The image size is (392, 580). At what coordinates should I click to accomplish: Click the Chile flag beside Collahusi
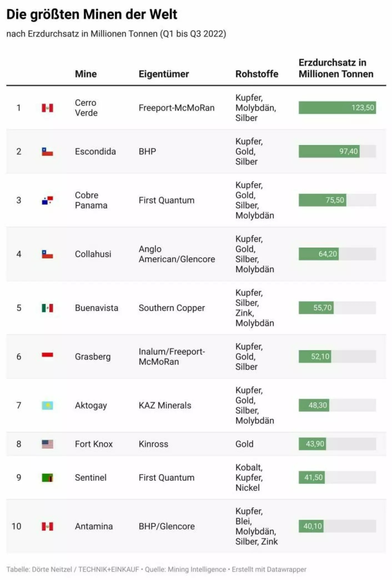(47, 254)
